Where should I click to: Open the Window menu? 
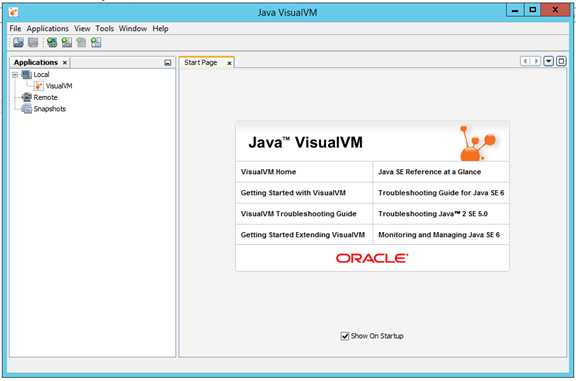(133, 28)
